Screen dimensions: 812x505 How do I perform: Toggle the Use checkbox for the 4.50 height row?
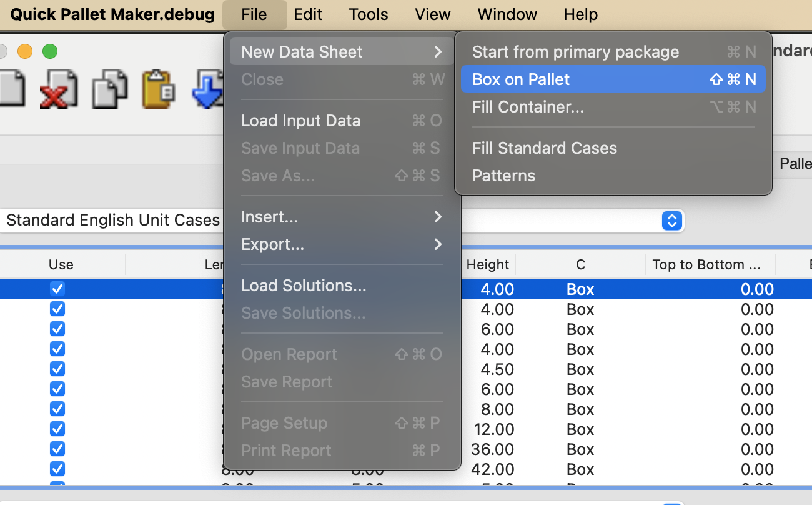point(57,369)
